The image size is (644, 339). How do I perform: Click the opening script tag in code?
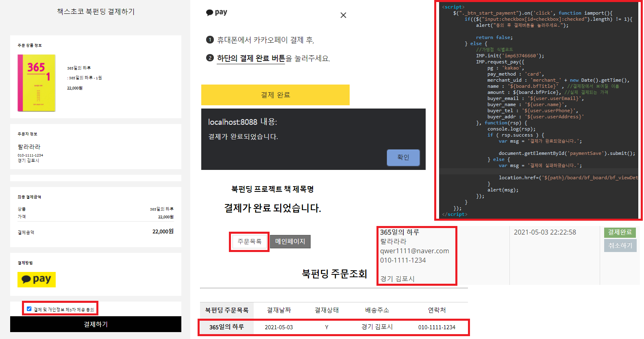click(x=453, y=7)
